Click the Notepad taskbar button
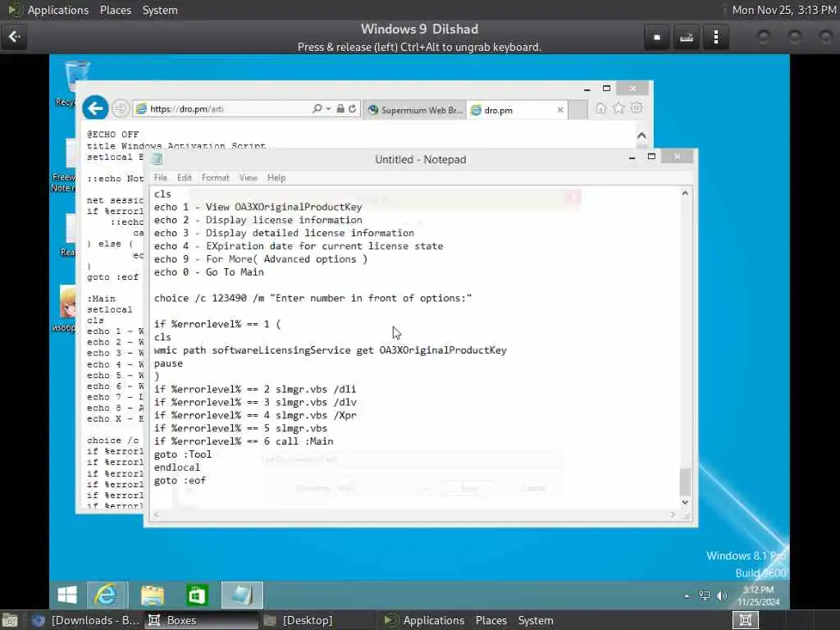 point(242,595)
